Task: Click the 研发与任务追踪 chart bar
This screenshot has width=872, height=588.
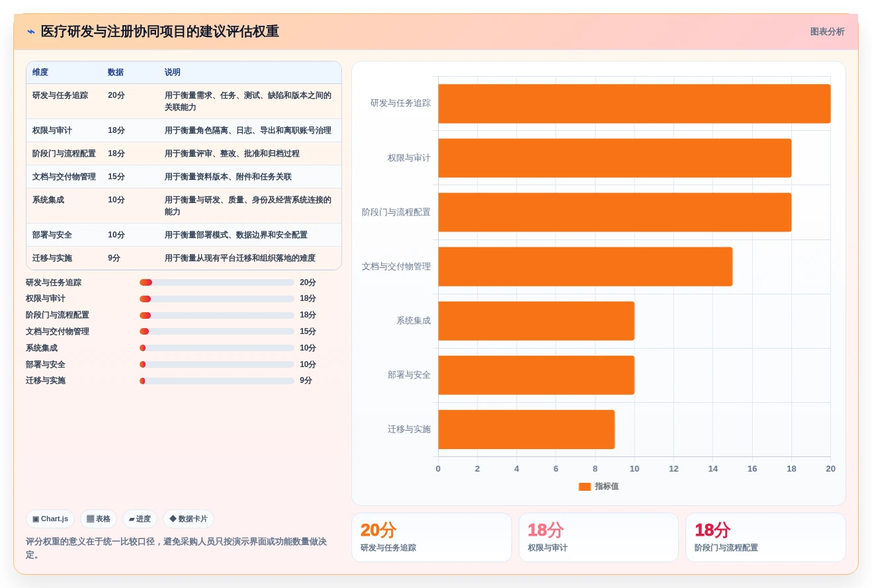Action: (x=634, y=104)
